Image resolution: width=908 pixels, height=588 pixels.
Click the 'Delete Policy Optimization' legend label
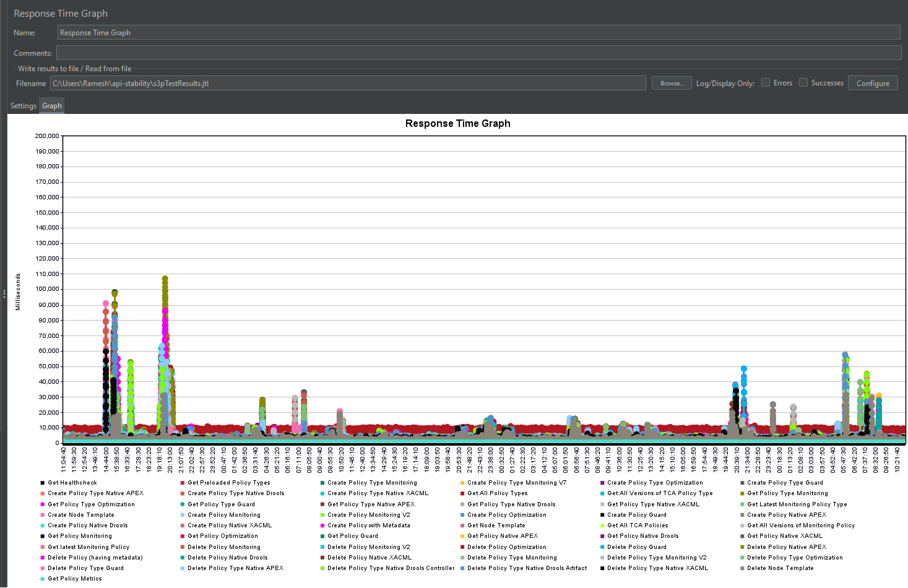pos(507,547)
